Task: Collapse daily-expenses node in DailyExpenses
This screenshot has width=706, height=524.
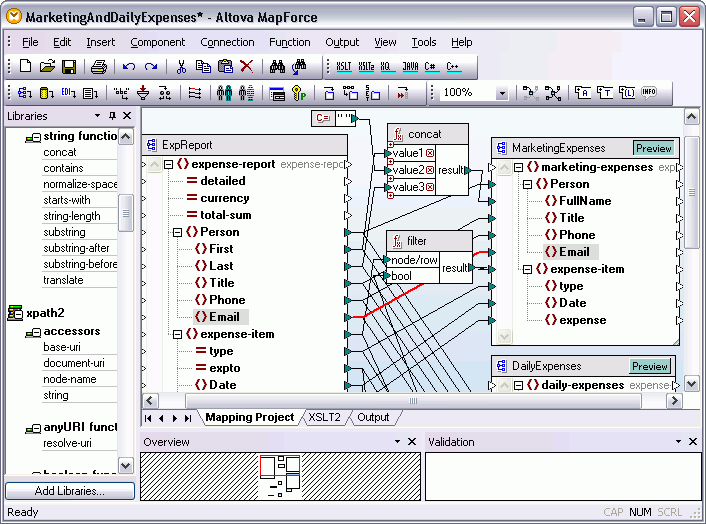Action: coord(518,385)
